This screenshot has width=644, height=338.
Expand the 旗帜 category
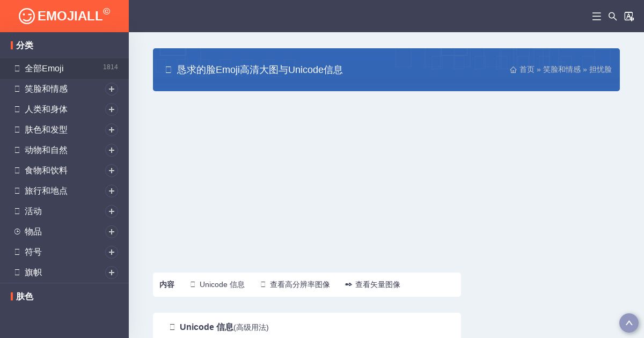[x=112, y=273]
